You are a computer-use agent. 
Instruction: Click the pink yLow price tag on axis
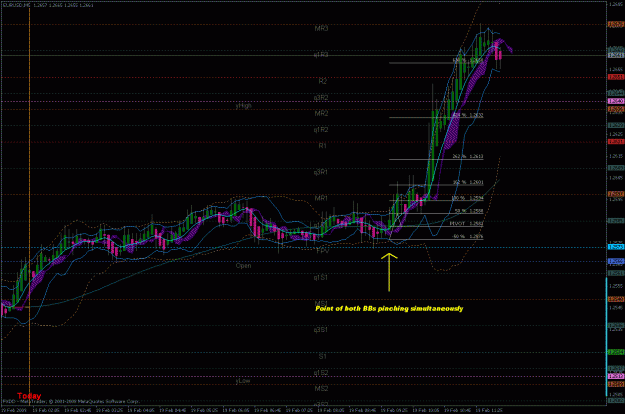tap(616, 376)
